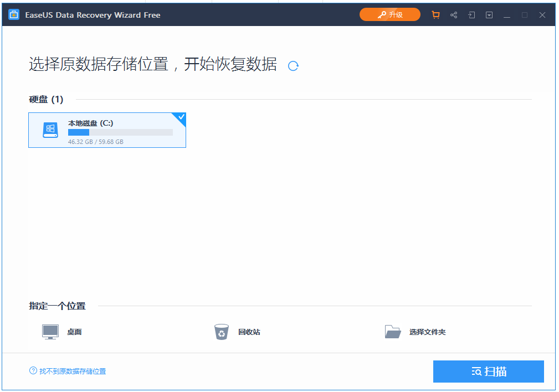Select the 选择文件夹 location label
This screenshot has height=392, width=559.
pos(428,332)
